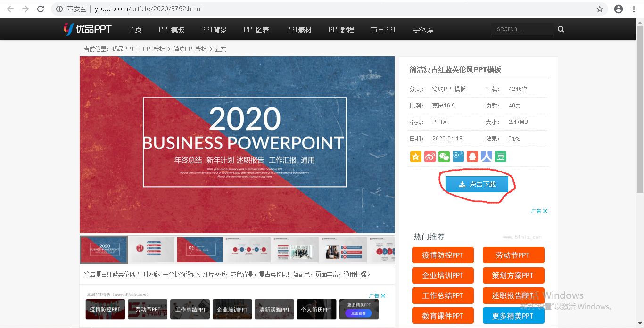Image resolution: width=644 pixels, height=328 pixels.
Task: Click 简约PPT模板 in the breadcrumb
Action: (190, 49)
